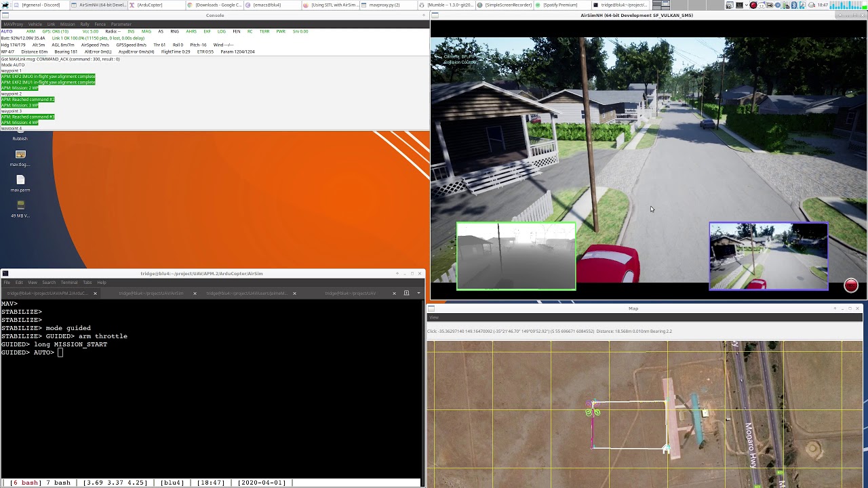Click the map coordinates status text

tap(549, 331)
